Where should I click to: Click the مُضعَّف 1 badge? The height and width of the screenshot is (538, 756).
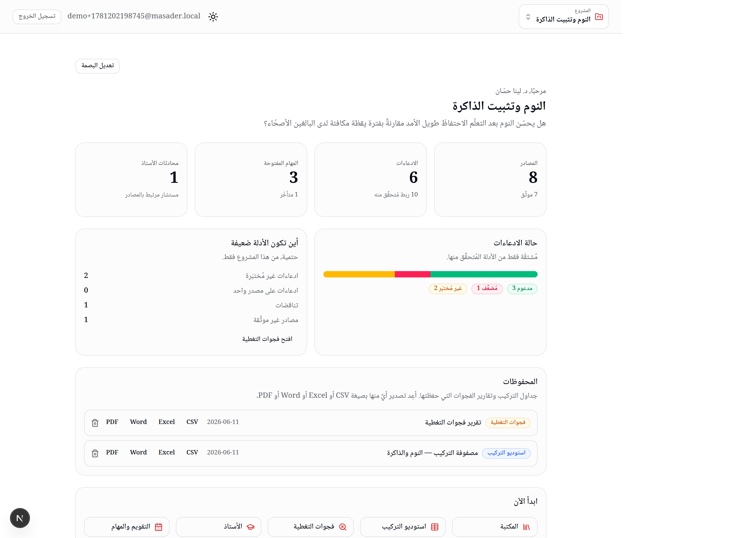click(487, 288)
